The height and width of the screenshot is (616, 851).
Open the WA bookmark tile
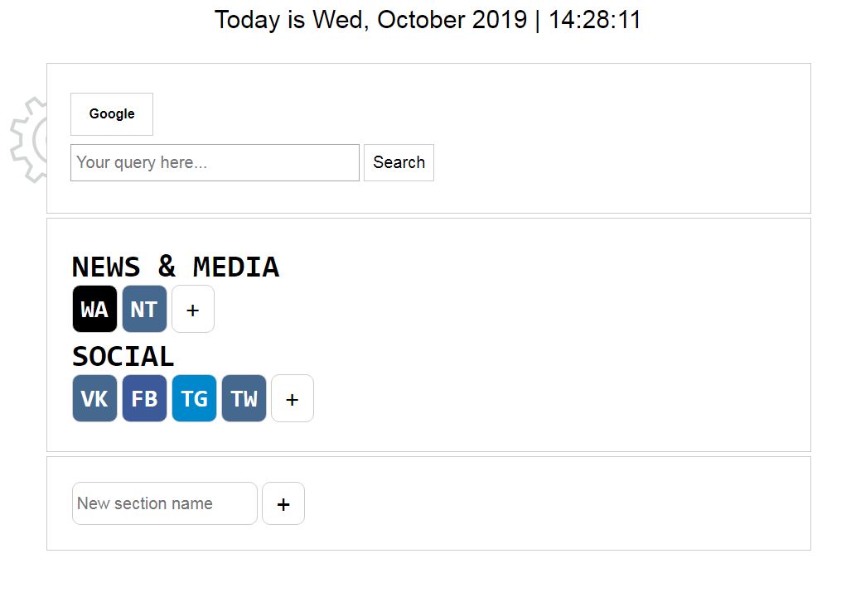[x=94, y=309]
